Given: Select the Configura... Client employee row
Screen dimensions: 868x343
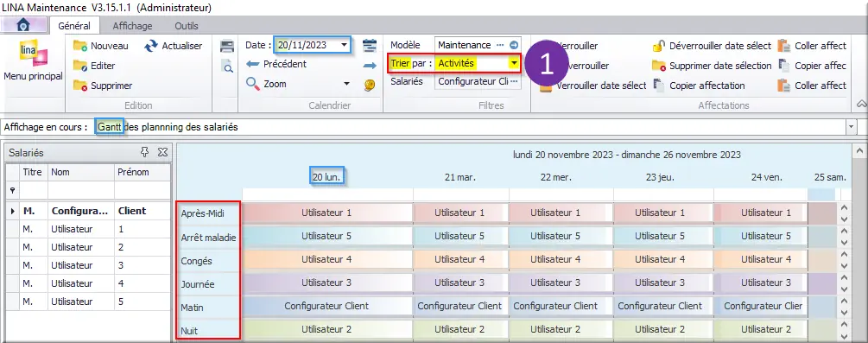Looking at the screenshot, I should (87, 211).
